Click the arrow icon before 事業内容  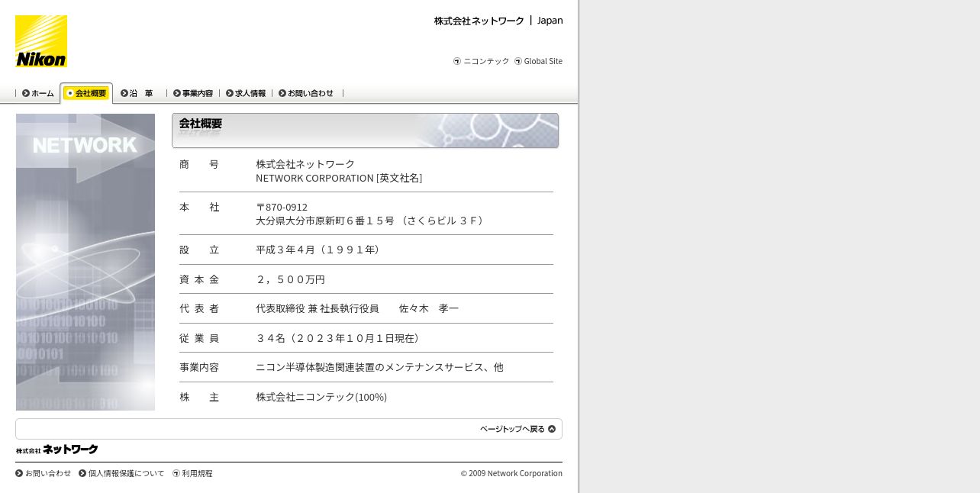177,93
